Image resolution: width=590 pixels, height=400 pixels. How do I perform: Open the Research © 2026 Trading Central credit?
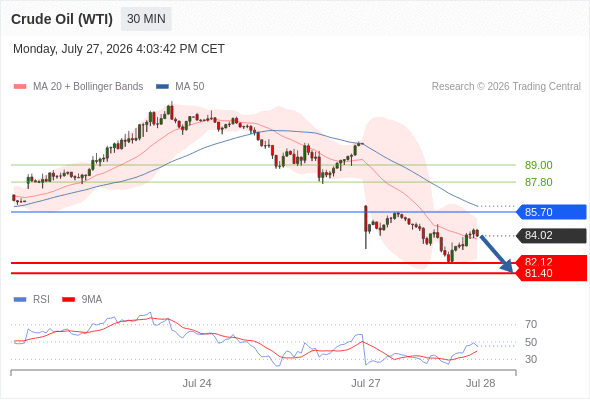506,87
